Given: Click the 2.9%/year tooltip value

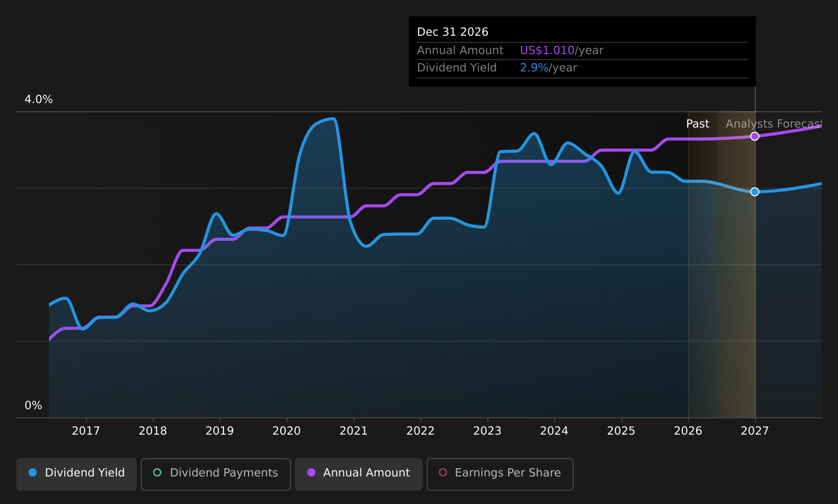Looking at the screenshot, I should click(549, 68).
